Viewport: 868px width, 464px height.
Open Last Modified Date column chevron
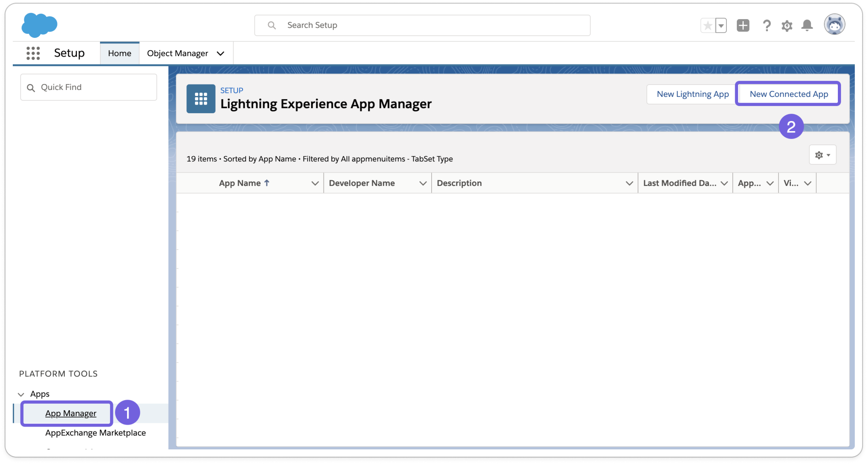pos(724,183)
